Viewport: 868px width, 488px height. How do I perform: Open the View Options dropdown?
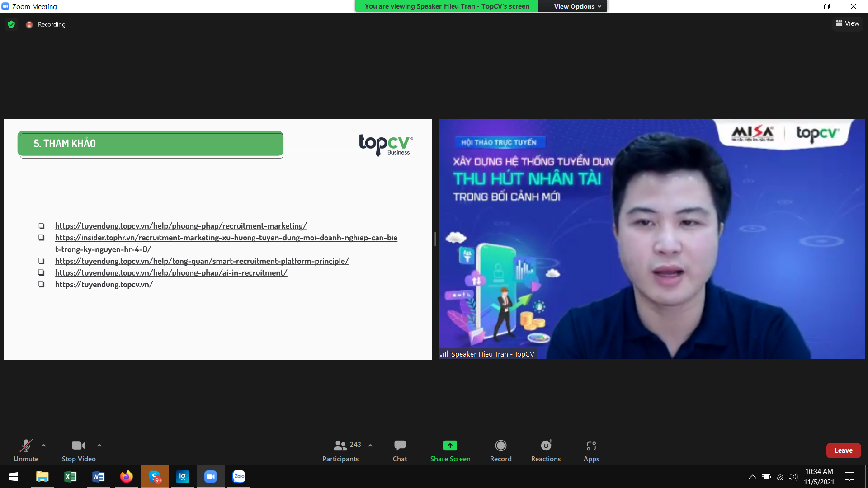[x=577, y=6]
